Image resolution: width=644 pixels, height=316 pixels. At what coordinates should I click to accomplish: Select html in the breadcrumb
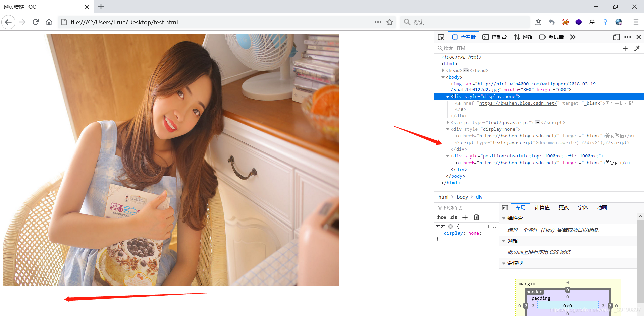tap(443, 197)
